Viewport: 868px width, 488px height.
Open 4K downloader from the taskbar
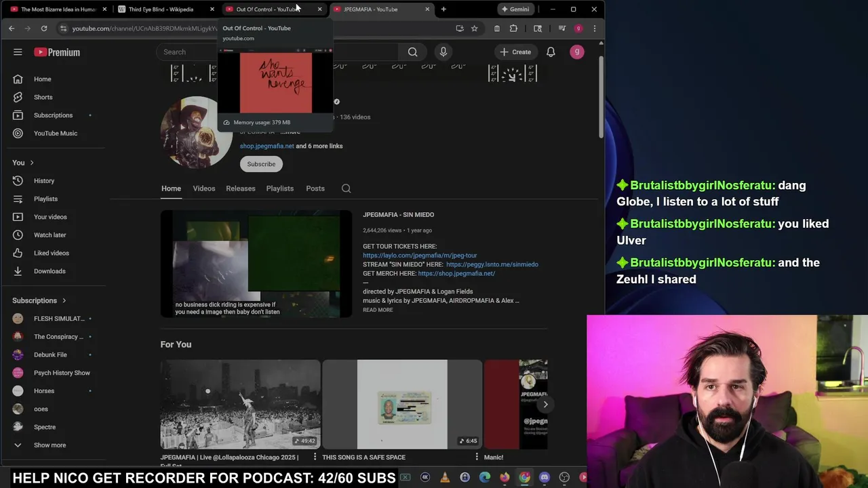click(x=425, y=478)
